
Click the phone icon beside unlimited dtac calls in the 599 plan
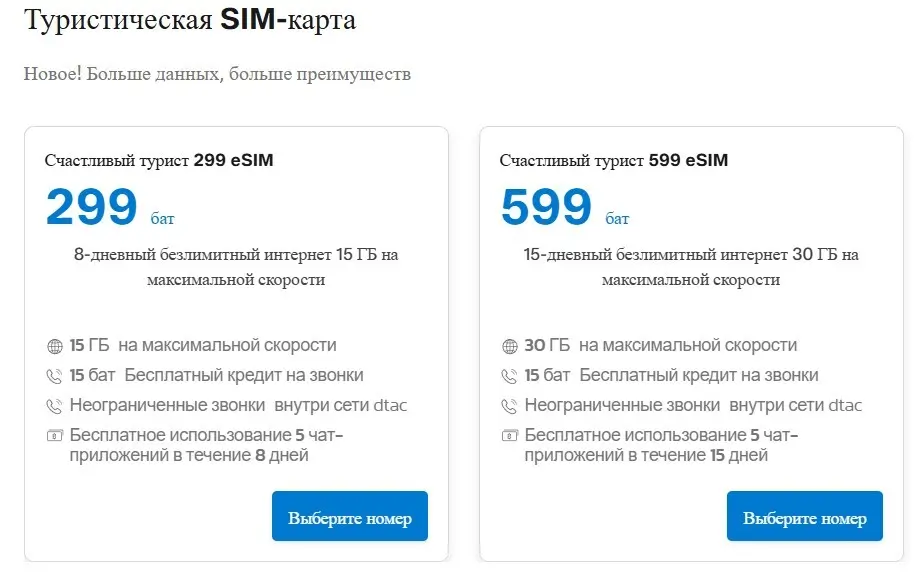pyautogui.click(x=510, y=406)
